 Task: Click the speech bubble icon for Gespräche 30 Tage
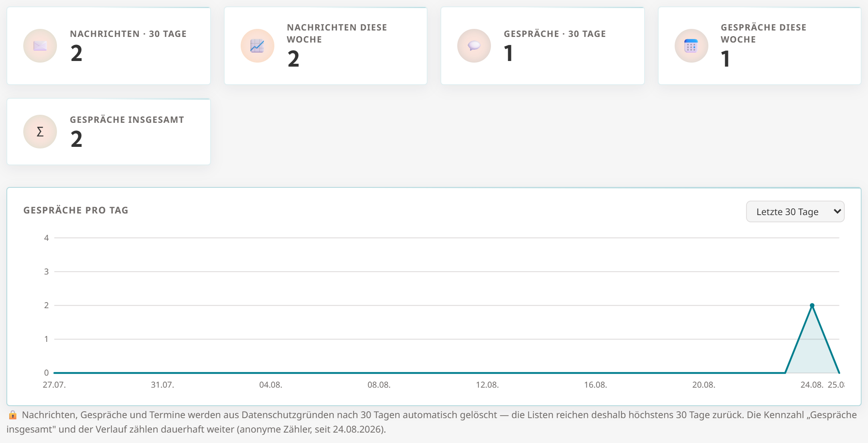pyautogui.click(x=474, y=46)
